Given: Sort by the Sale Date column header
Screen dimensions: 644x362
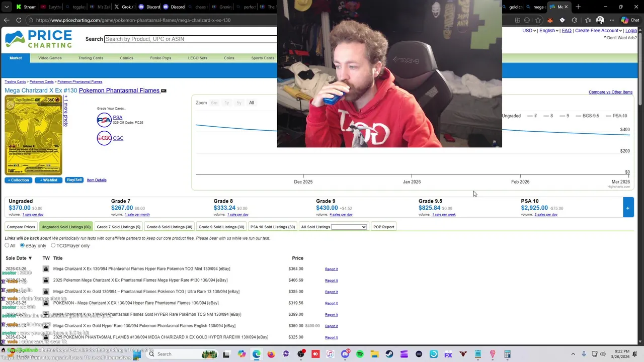Looking at the screenshot, I should 19,258.
